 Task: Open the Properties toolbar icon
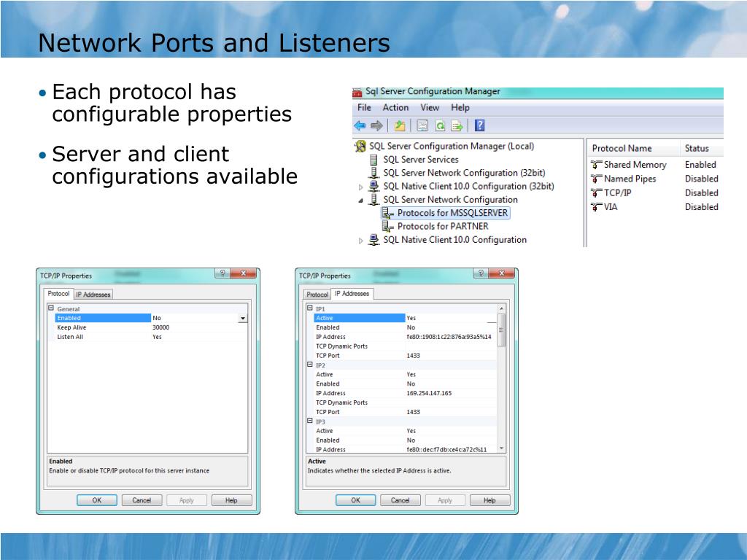422,125
